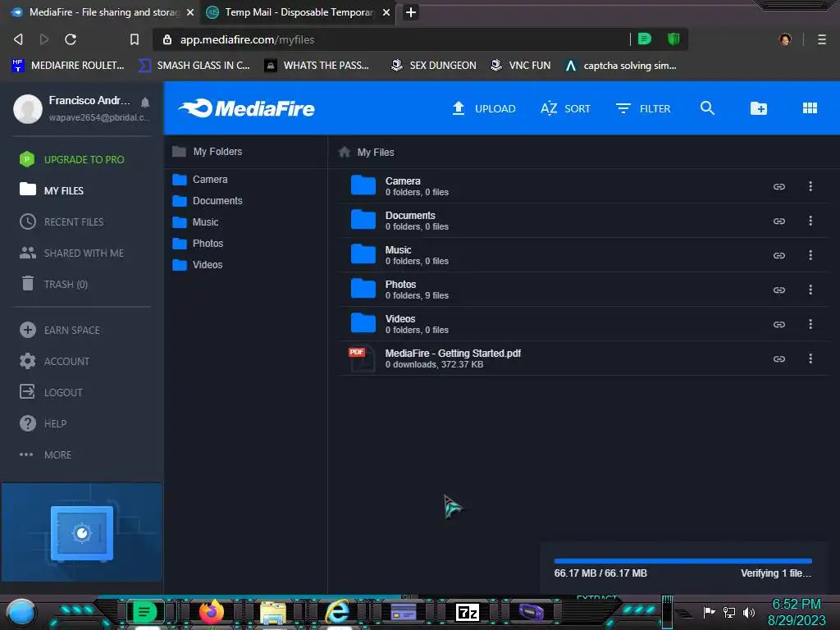The height and width of the screenshot is (630, 840).
Task: Open options menu for Videos folder
Action: pyautogui.click(x=810, y=324)
